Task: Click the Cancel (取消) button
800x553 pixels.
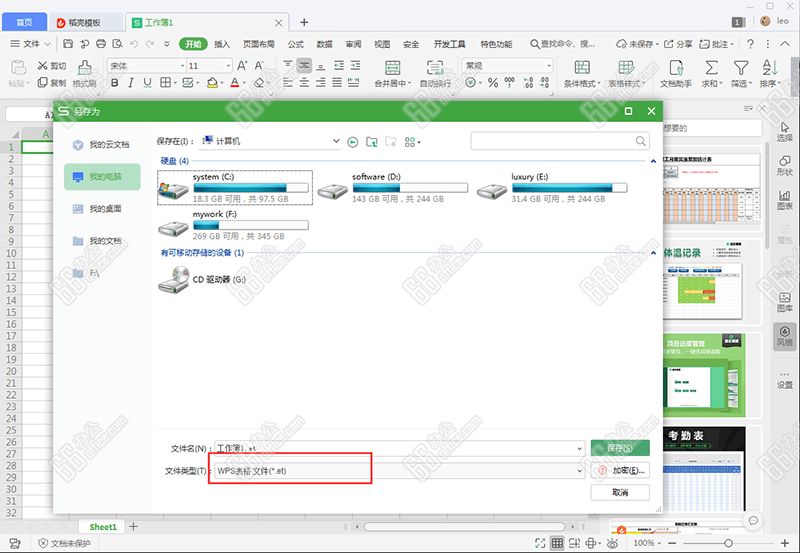Action: point(620,492)
